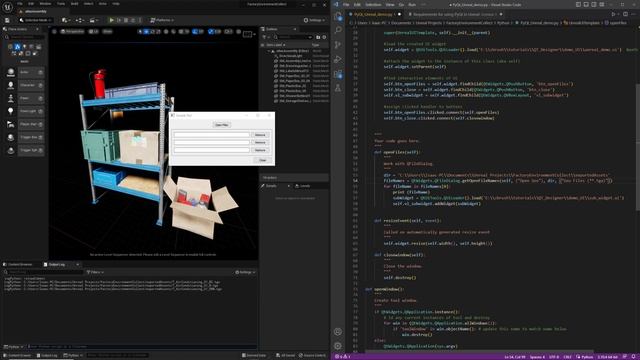Viewport: 640px width, 360px height.
Task: Open the Unreal toolbar Settings dropdown
Action: [314, 20]
